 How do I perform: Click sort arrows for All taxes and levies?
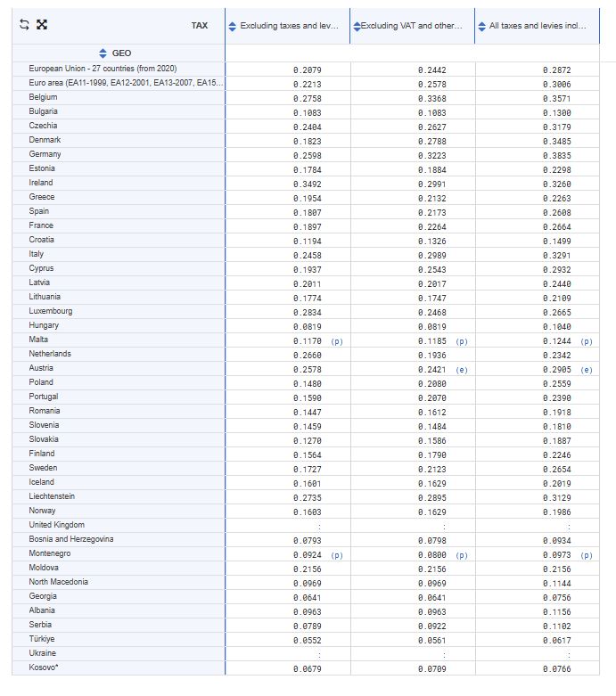[481, 26]
